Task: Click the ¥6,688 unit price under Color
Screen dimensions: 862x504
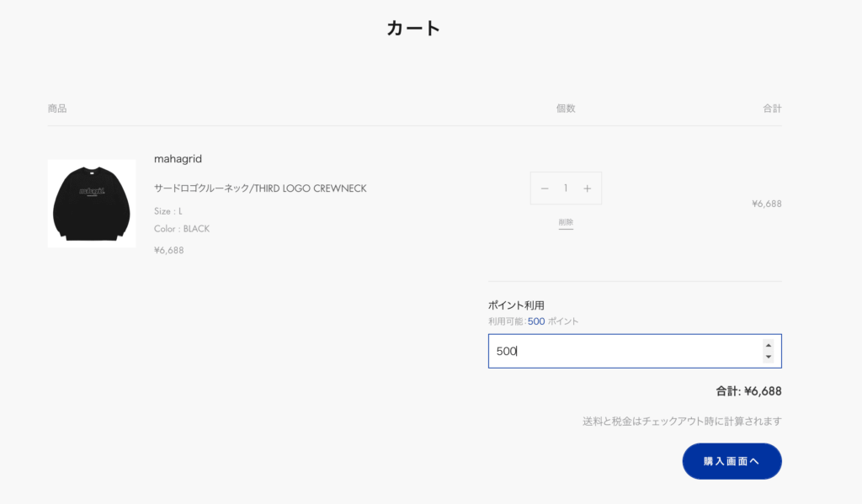Action: click(168, 250)
